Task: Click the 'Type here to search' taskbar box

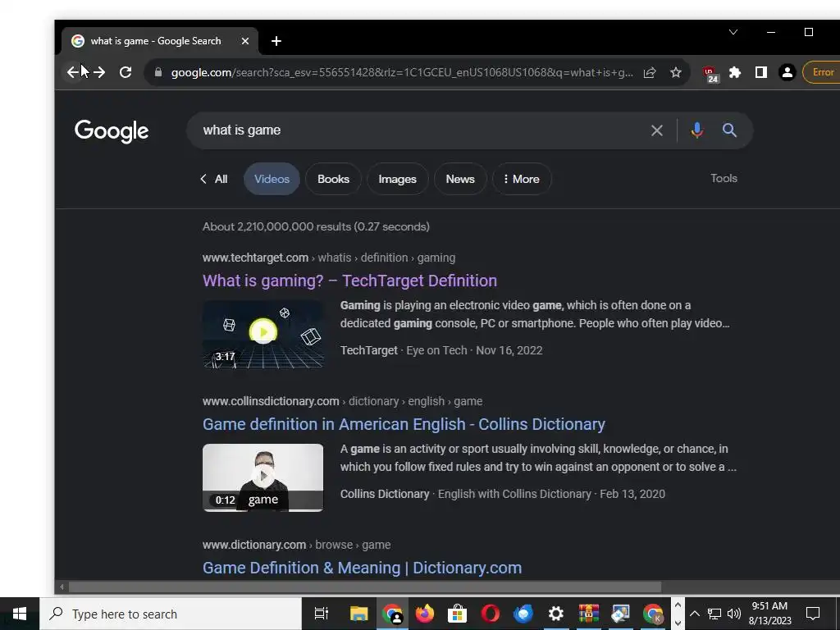Action: pyautogui.click(x=171, y=614)
